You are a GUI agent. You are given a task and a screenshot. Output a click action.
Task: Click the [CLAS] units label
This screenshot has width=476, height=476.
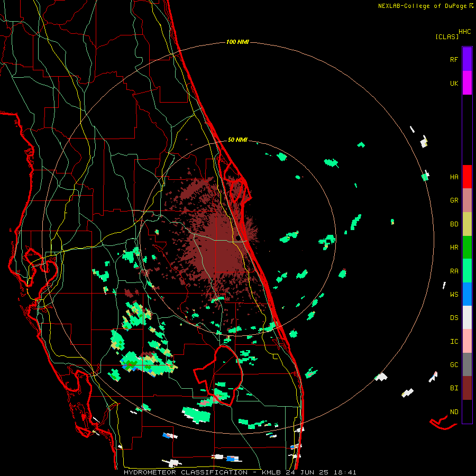point(447,37)
